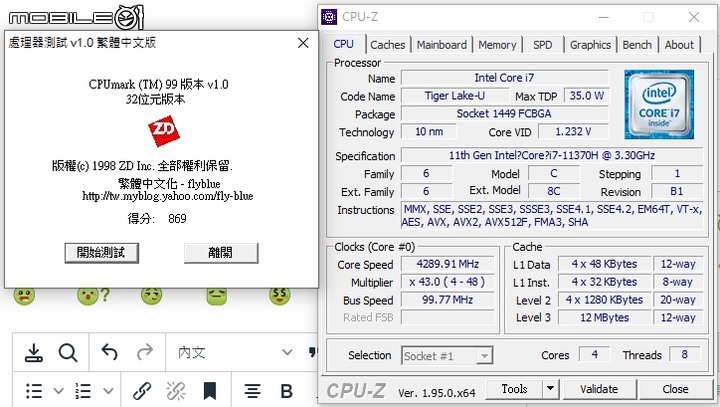Image resolution: width=720 pixels, height=407 pixels.
Task: Switch to the SPD tab
Action: coord(543,45)
